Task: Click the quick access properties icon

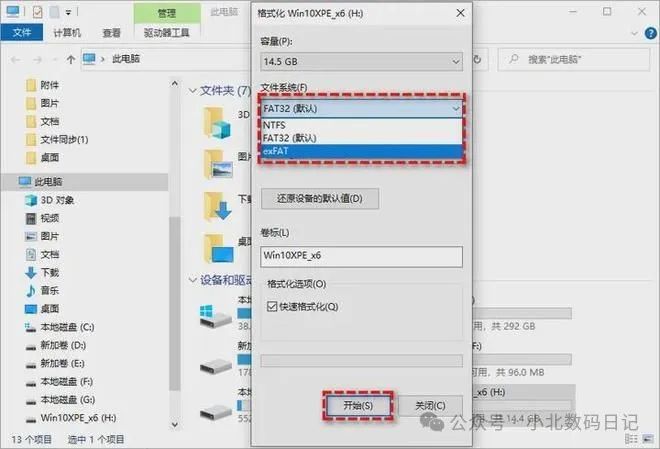Action: coord(37,12)
